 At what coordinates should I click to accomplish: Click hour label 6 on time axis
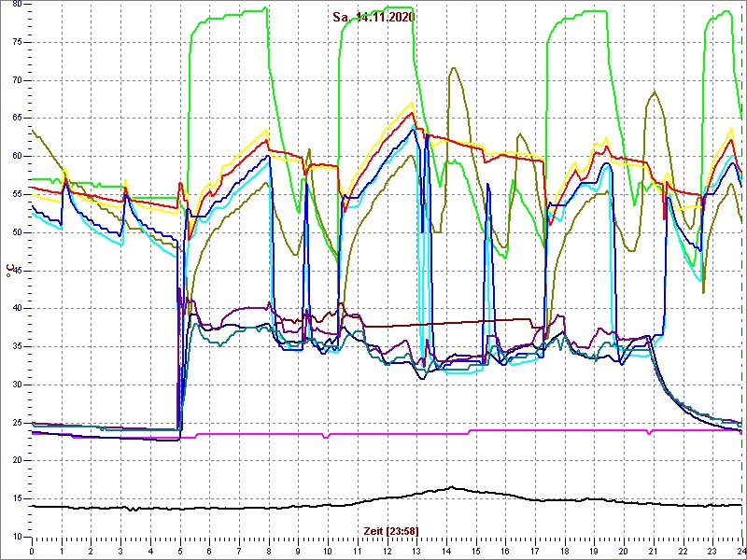209,551
